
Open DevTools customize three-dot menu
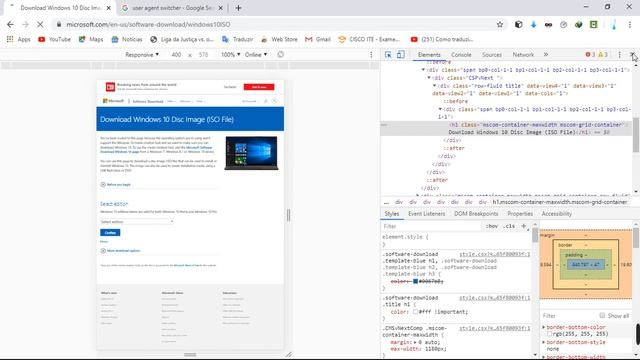[x=620, y=55]
